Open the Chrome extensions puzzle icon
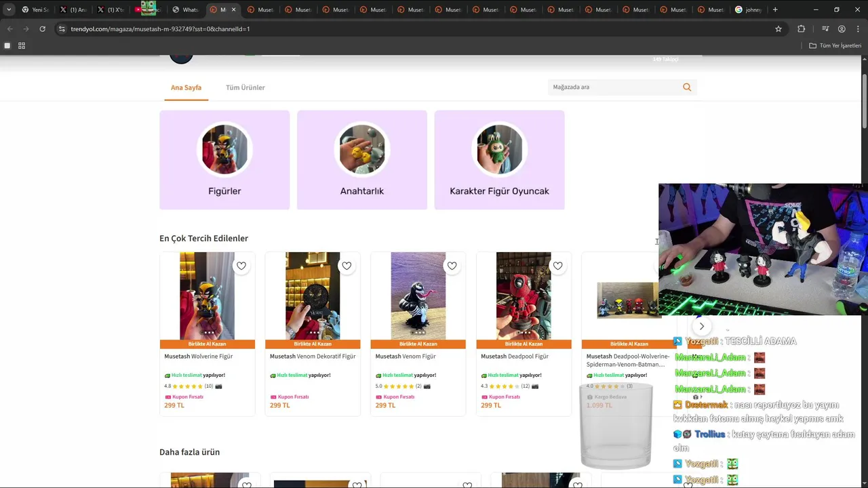 802,29
